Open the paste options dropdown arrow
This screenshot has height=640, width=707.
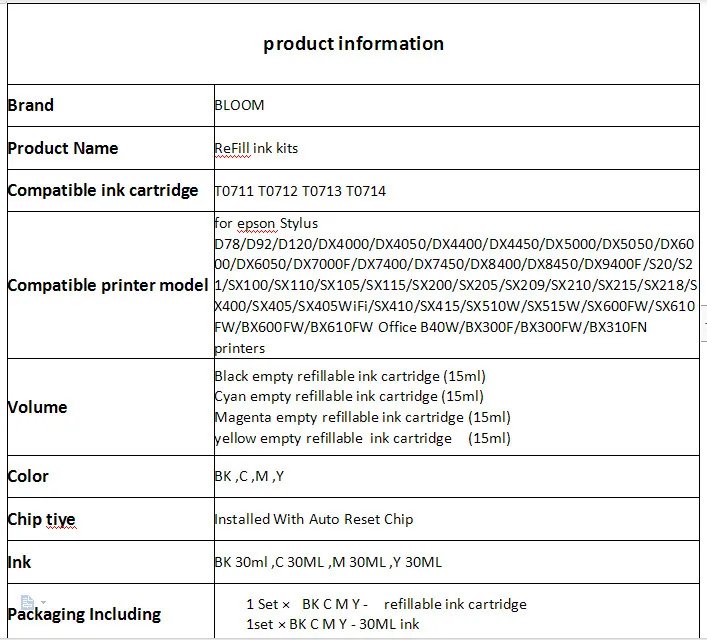[x=43, y=602]
